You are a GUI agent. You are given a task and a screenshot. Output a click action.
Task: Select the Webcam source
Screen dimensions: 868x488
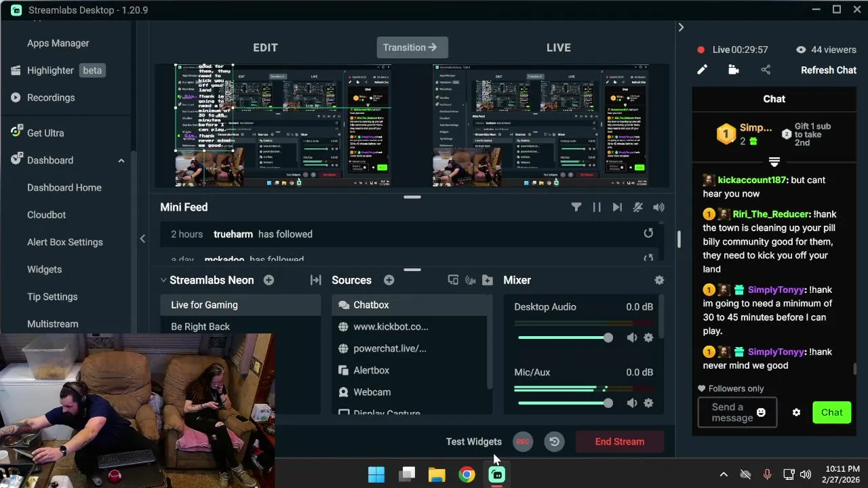point(410,392)
